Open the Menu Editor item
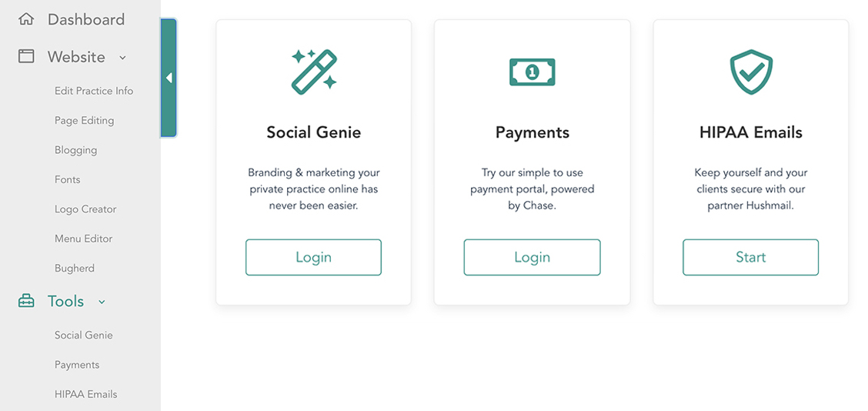Viewport: 868px width, 411px height. (83, 239)
